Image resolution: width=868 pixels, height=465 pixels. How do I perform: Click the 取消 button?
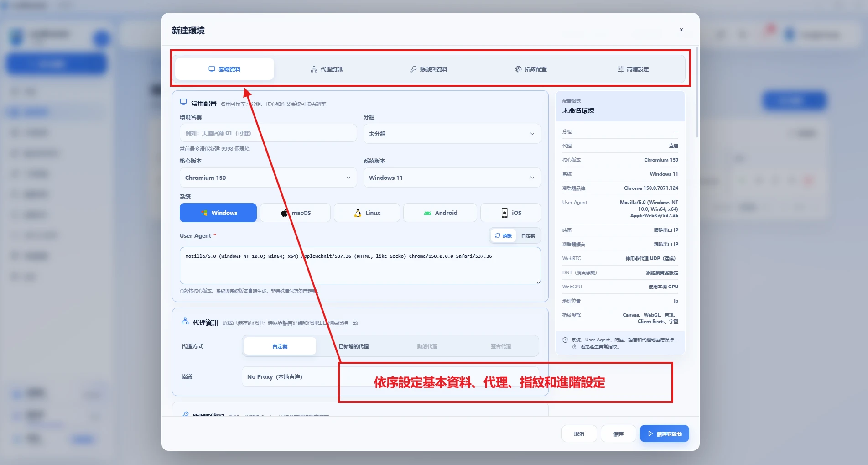point(579,434)
